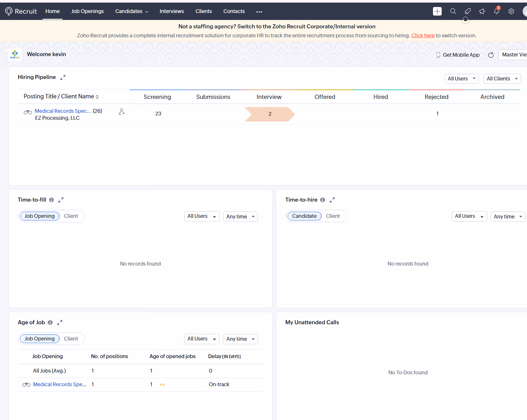Open All Users dropdown in Hiring Pipeline
The width and height of the screenshot is (527, 420).
point(462,79)
